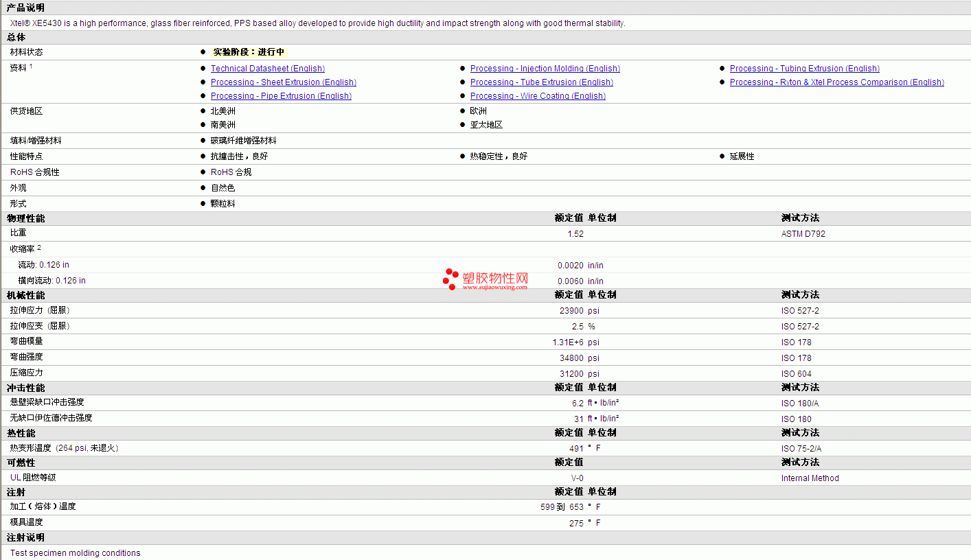Screen dimensions: 971x560
Task: Click the 材料状态 row label
Action: point(27,52)
